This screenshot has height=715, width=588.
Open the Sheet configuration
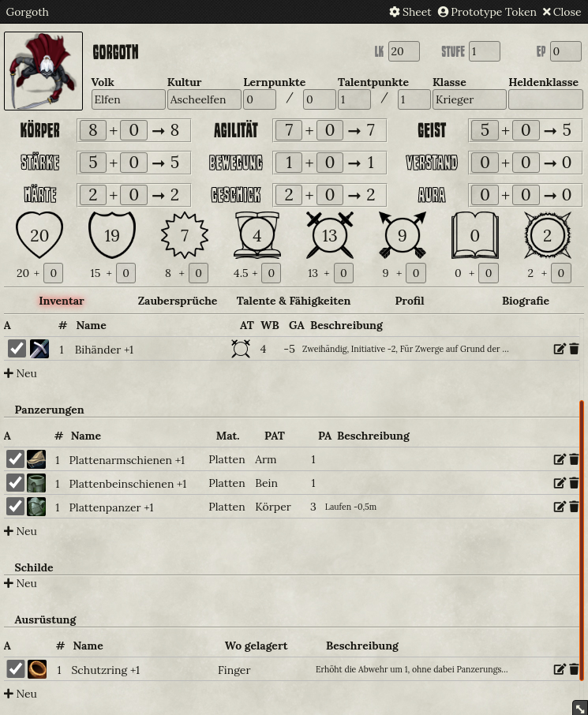pyautogui.click(x=410, y=12)
